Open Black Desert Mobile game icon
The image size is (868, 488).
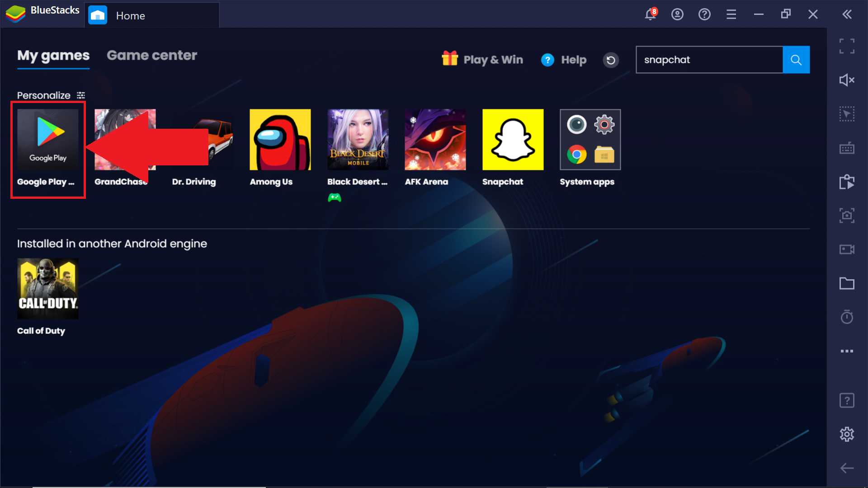(358, 140)
